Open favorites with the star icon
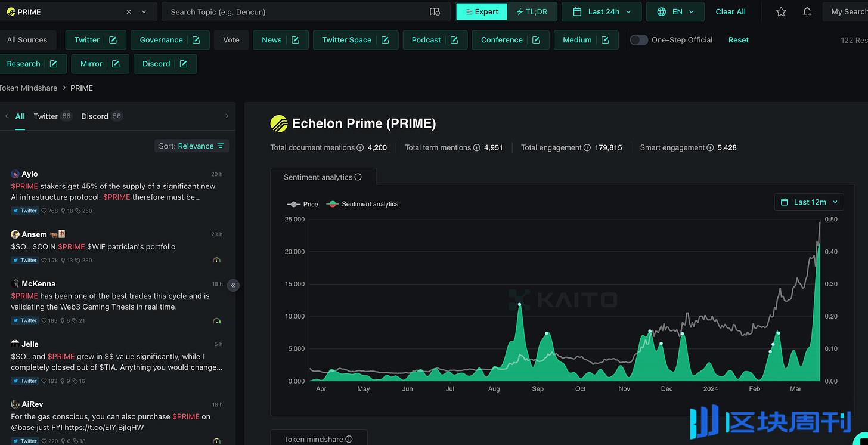 click(781, 11)
